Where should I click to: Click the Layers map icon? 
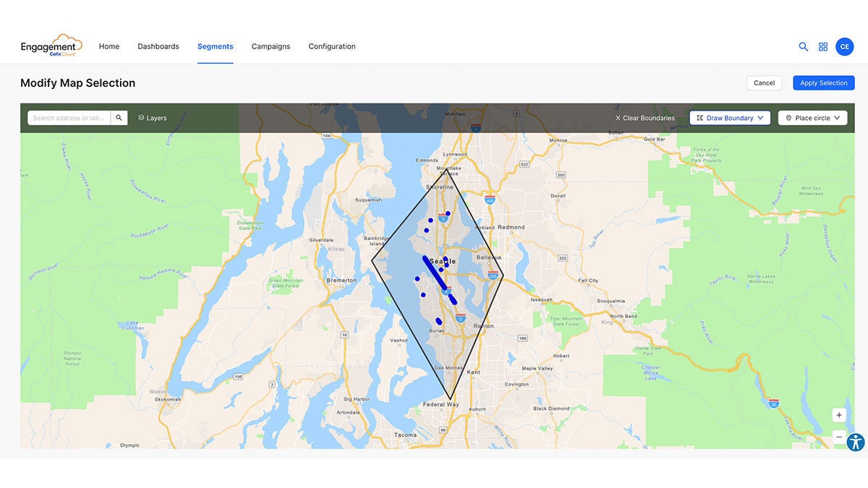click(x=142, y=117)
